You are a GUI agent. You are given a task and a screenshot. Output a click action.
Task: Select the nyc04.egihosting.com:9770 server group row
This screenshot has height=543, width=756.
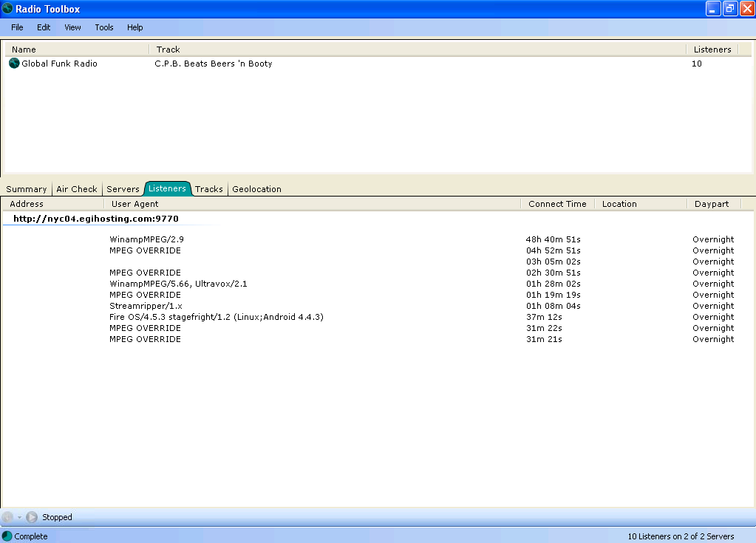click(96, 219)
